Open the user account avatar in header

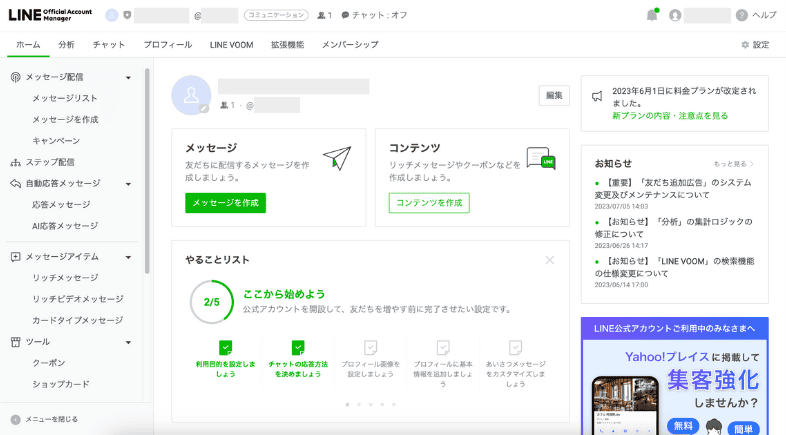click(x=675, y=16)
